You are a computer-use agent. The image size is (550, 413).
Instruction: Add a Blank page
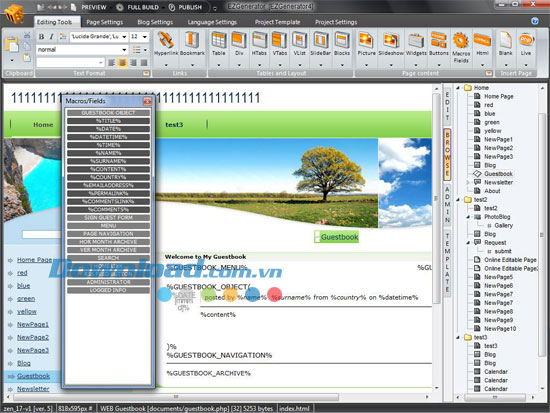(505, 44)
